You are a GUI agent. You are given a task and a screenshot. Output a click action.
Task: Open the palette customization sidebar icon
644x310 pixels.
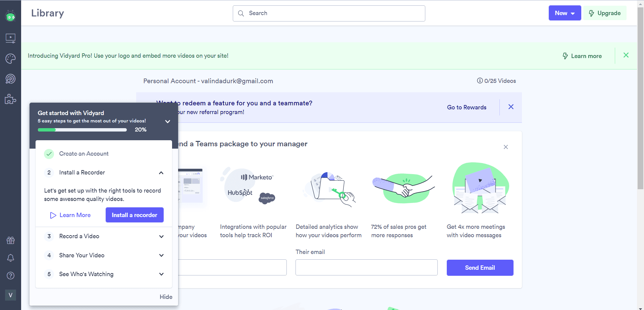pos(10,59)
